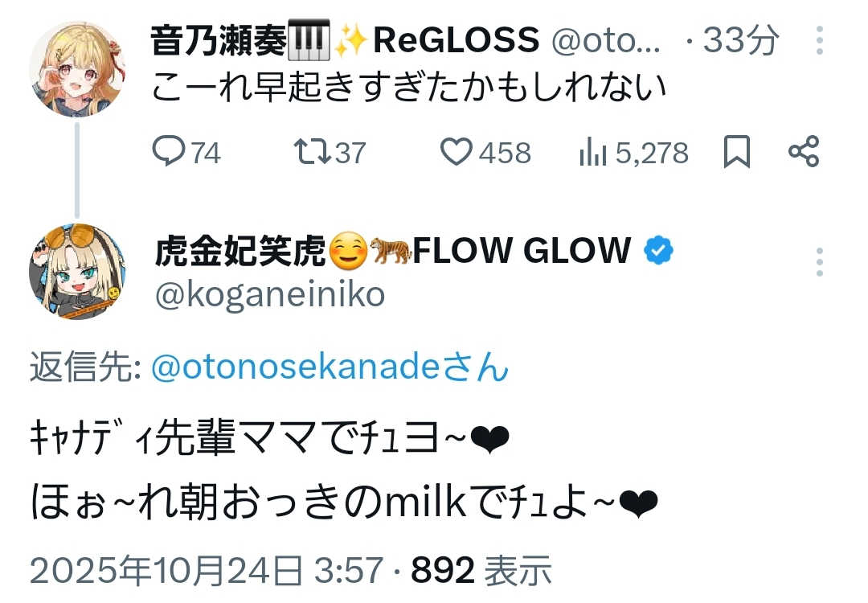Click display name 虎金妃笑虎 FLOW GLOW
Viewport: 868px width, 603px height.
[392, 252]
